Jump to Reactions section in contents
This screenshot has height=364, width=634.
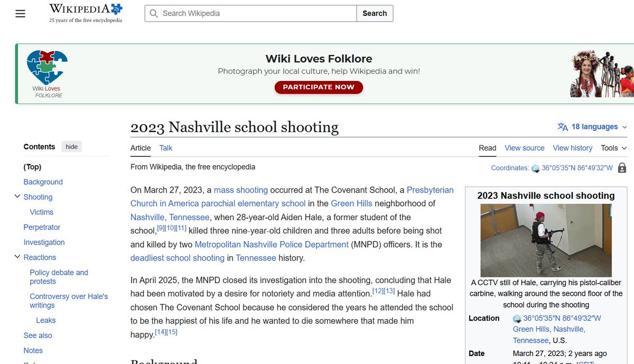point(40,257)
